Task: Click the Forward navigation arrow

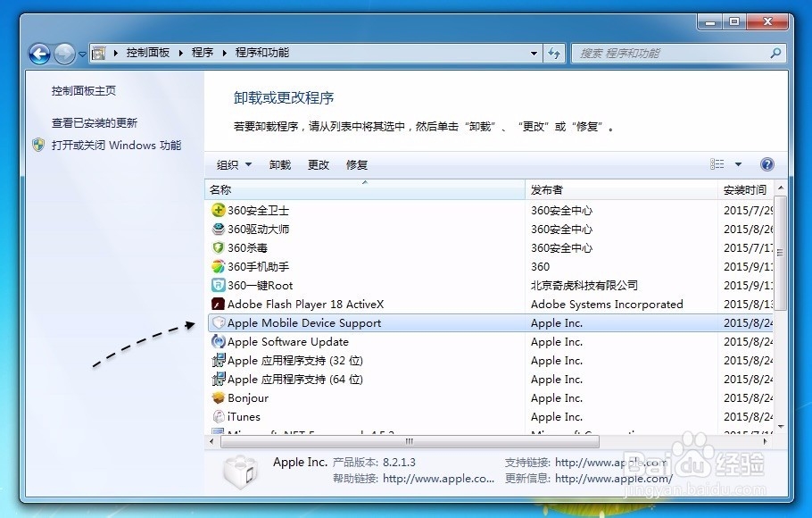Action: click(65, 54)
